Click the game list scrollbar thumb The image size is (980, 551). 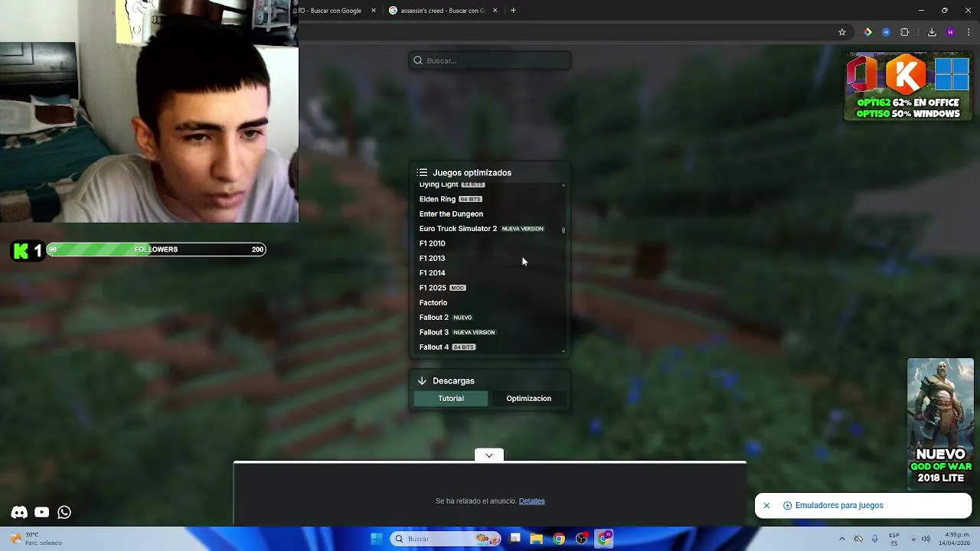[563, 230]
